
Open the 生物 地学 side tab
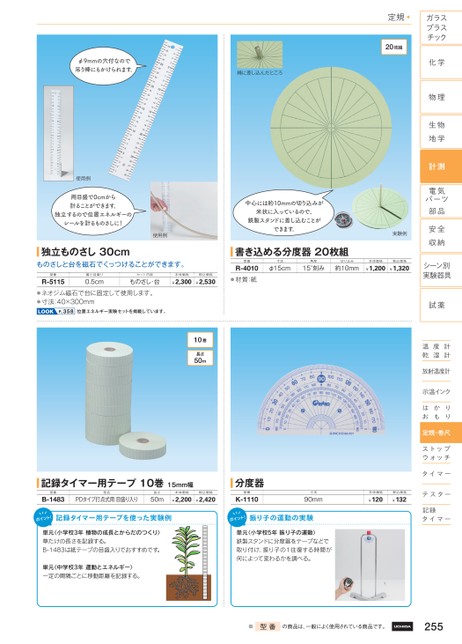point(441,132)
